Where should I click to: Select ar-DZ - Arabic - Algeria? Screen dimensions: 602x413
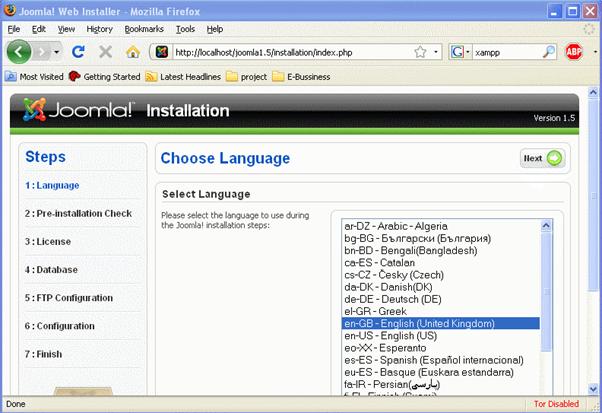click(x=441, y=226)
